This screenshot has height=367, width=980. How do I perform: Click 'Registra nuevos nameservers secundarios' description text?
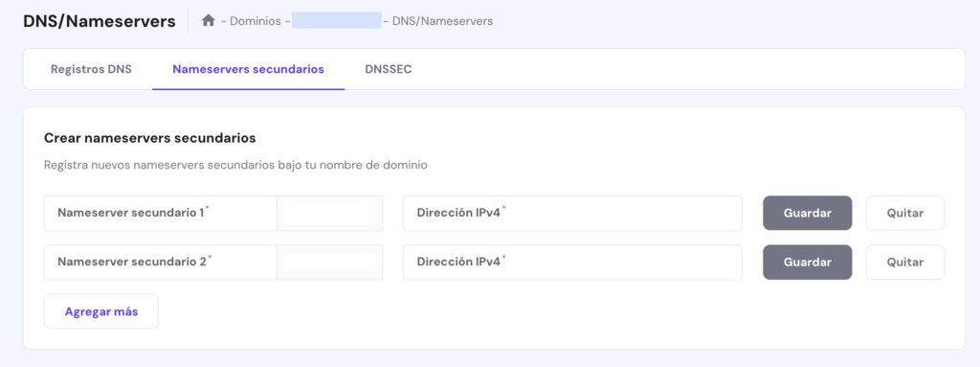pos(235,166)
